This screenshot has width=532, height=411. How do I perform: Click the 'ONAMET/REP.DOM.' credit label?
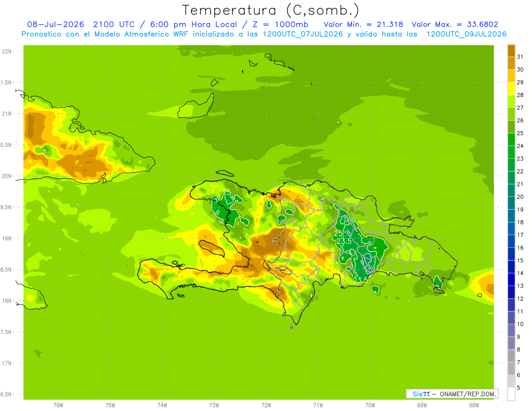(467, 394)
